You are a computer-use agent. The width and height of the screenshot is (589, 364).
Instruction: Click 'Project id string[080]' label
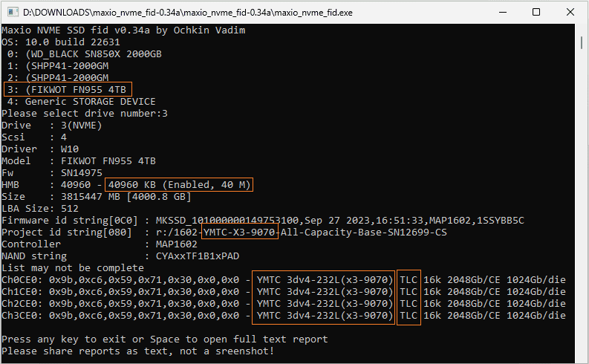click(67, 233)
